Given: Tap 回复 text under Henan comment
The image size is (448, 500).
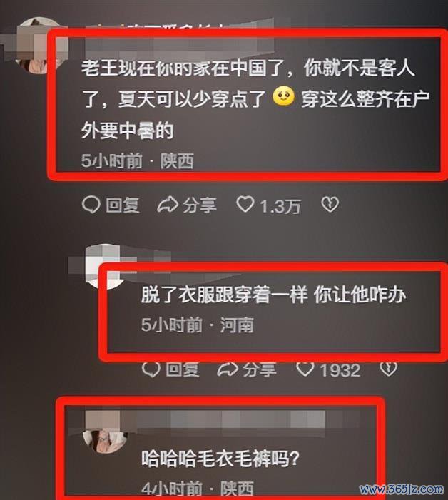Looking at the screenshot, I should pos(183,370).
